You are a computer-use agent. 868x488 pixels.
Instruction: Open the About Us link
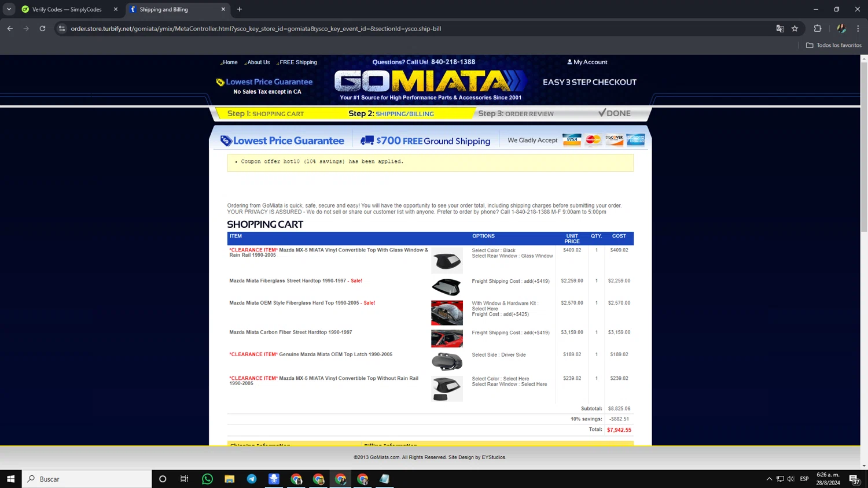(258, 62)
